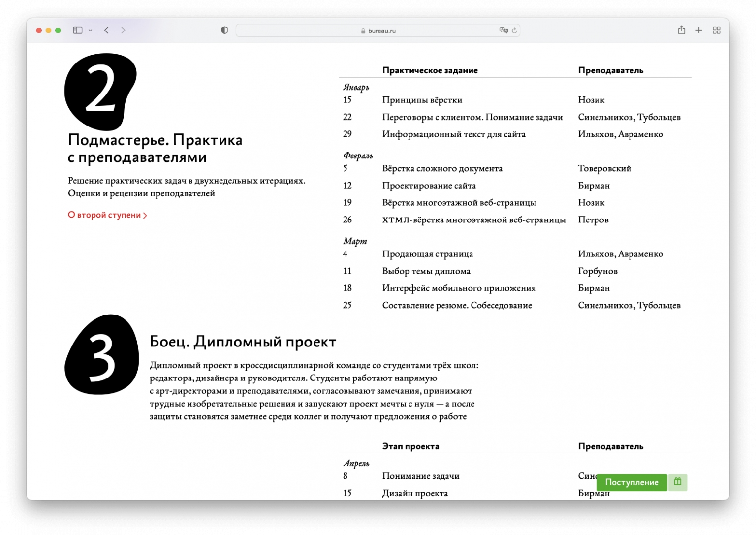This screenshot has width=756, height=535.
Task: Click «Интерфейс мобильного приложения»
Action: click(459, 288)
